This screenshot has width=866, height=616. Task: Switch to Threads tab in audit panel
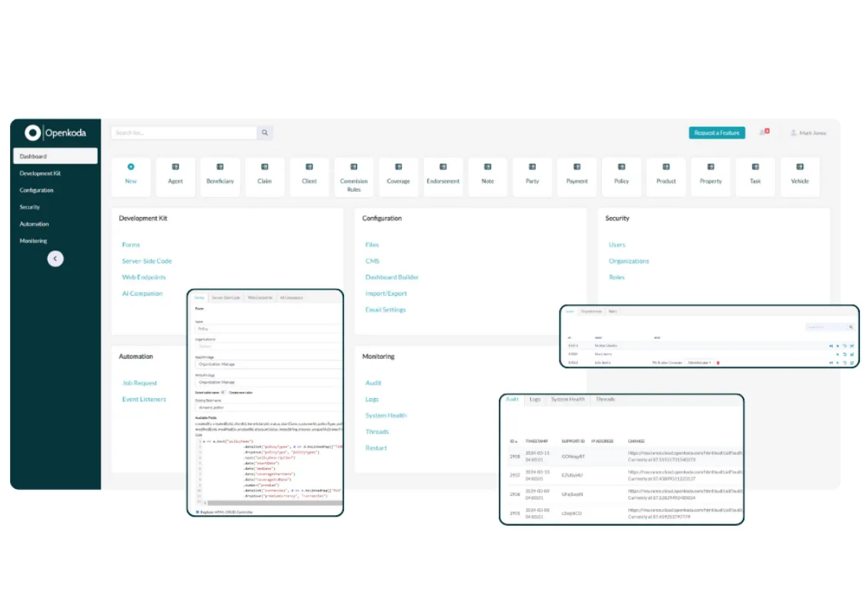coord(605,399)
